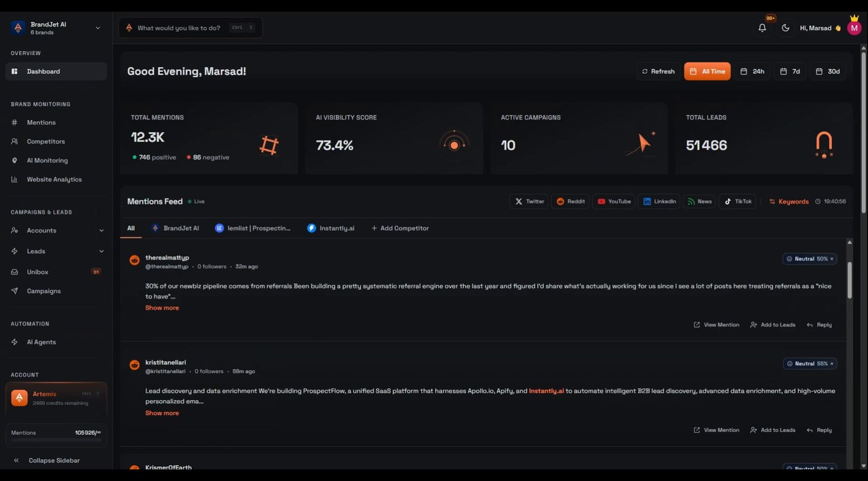The image size is (868, 481).
Task: Add kristitanellari to Leads
Action: point(772,430)
